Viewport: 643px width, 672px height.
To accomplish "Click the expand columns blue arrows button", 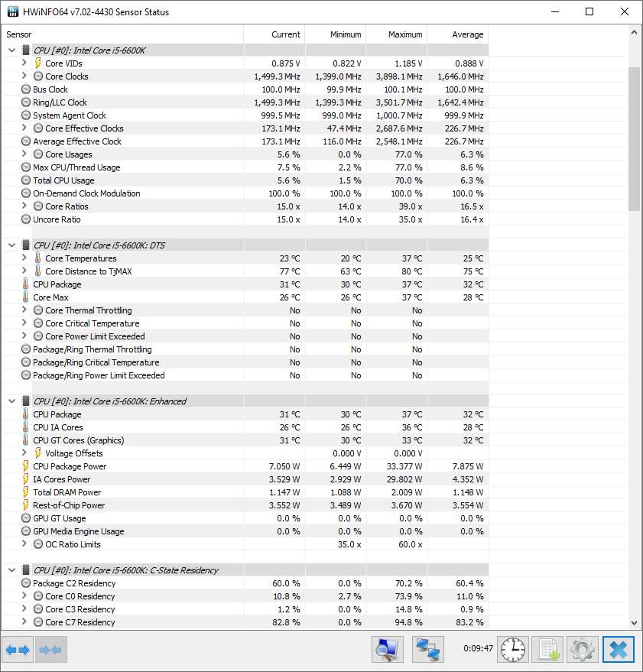I will [18, 650].
